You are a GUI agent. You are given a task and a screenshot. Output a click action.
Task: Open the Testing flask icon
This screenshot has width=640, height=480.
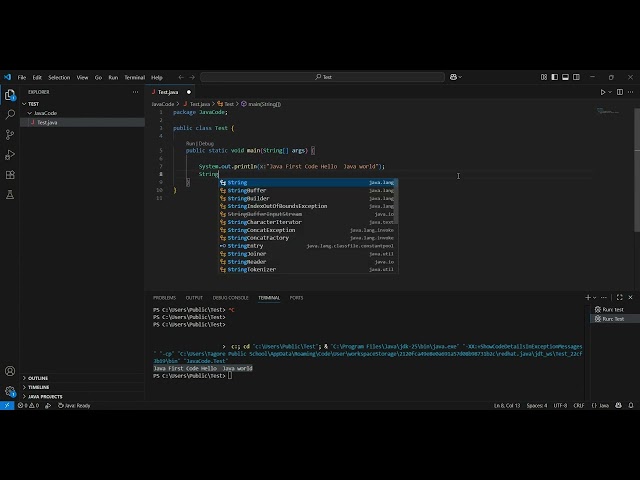pos(10,195)
